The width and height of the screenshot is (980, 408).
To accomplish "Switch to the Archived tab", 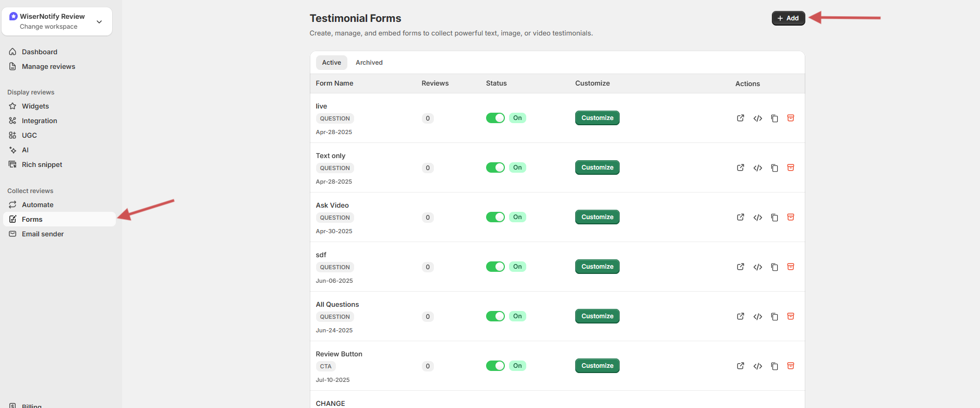I will coord(369,63).
